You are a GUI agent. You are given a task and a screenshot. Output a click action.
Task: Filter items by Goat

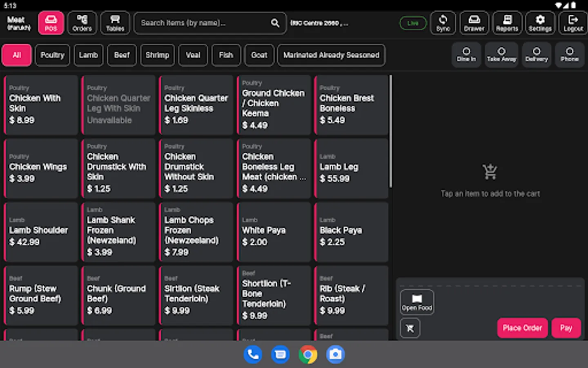(x=259, y=55)
